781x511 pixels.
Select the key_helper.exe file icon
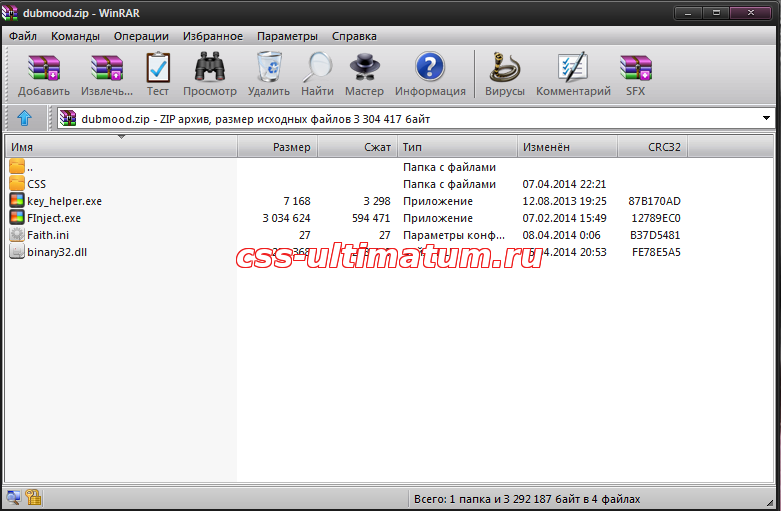click(x=17, y=201)
